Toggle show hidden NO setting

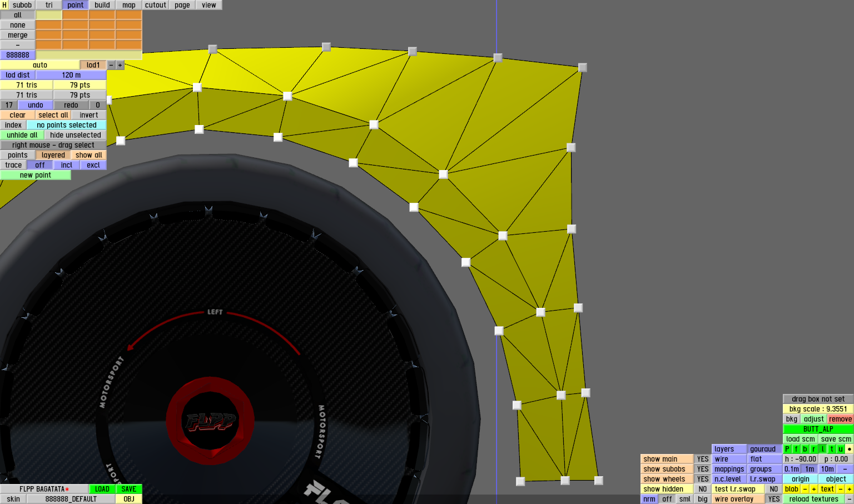(703, 489)
